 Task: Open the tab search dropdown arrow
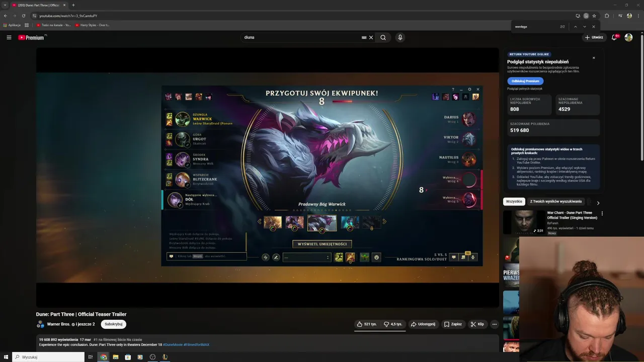pyautogui.click(x=5, y=5)
